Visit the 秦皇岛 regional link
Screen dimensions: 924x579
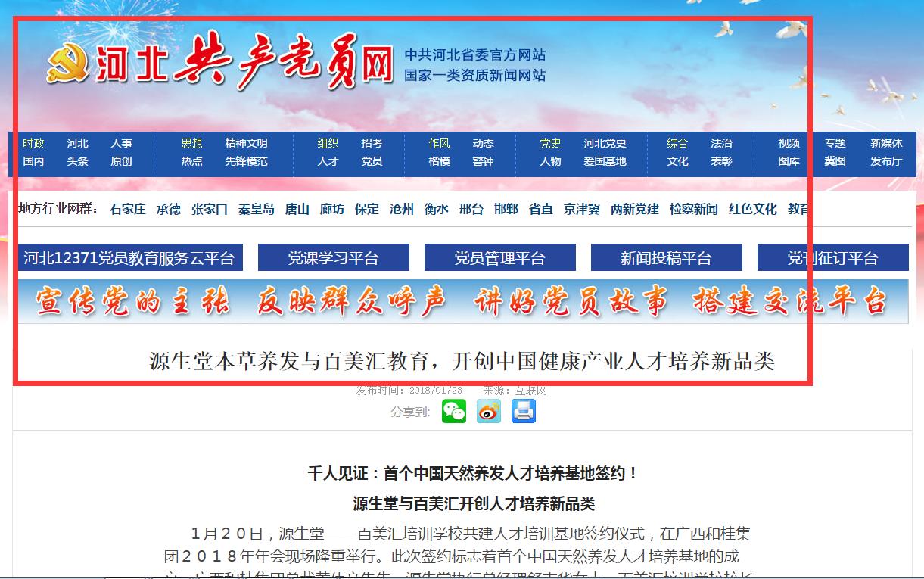(257, 209)
